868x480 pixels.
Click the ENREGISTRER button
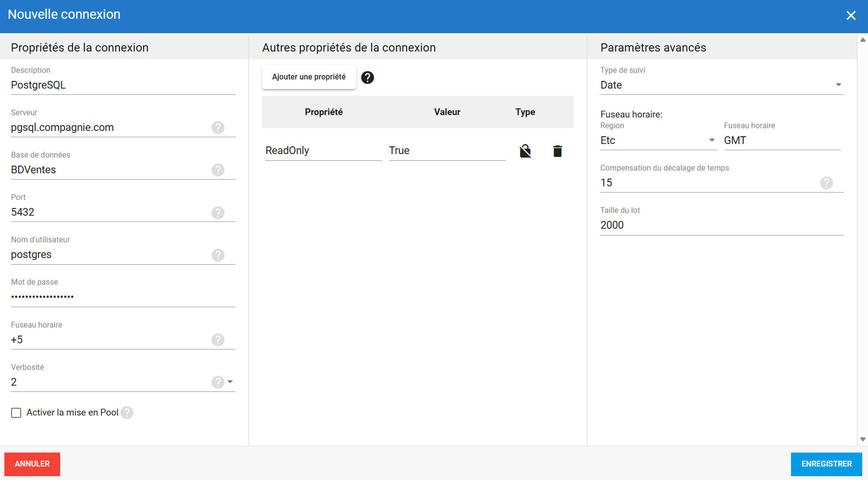pos(827,464)
